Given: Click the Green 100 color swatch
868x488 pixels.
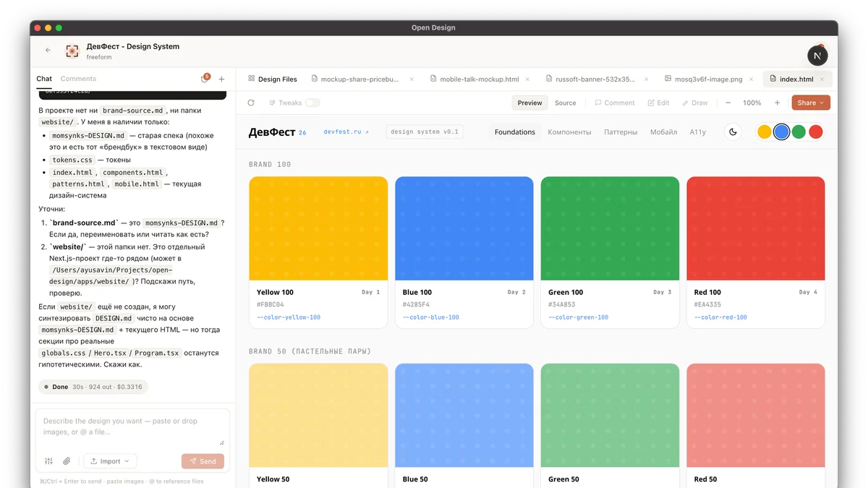Looking at the screenshot, I should [610, 228].
